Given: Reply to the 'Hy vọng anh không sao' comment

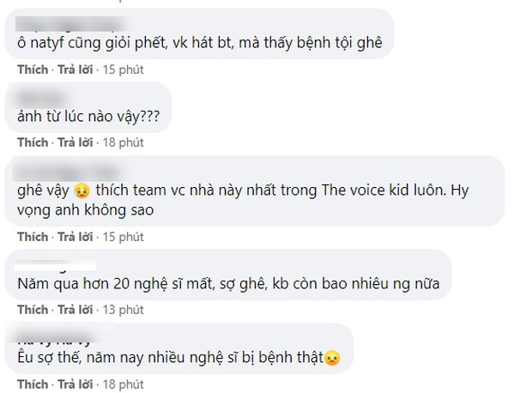Looking at the screenshot, I should pos(74,236).
